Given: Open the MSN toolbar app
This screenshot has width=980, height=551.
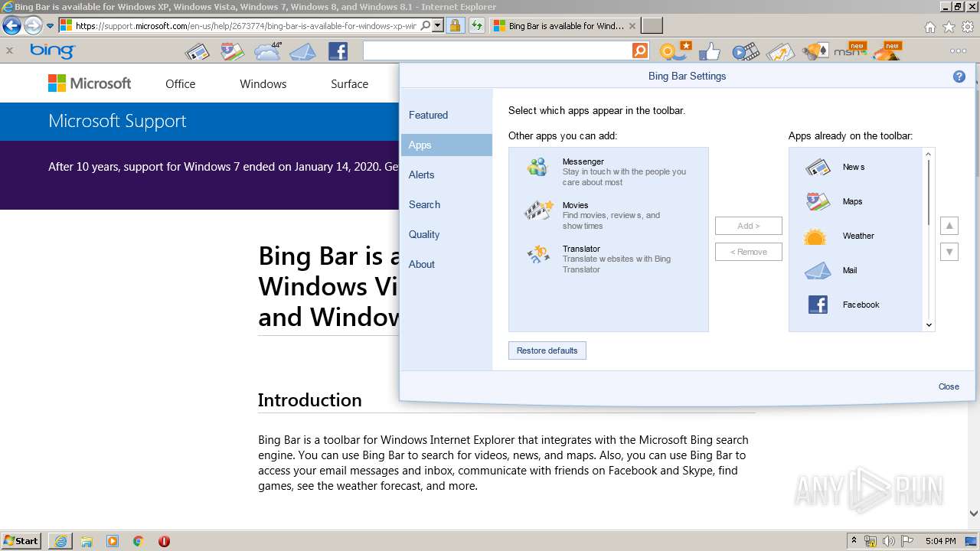Looking at the screenshot, I should click(850, 51).
